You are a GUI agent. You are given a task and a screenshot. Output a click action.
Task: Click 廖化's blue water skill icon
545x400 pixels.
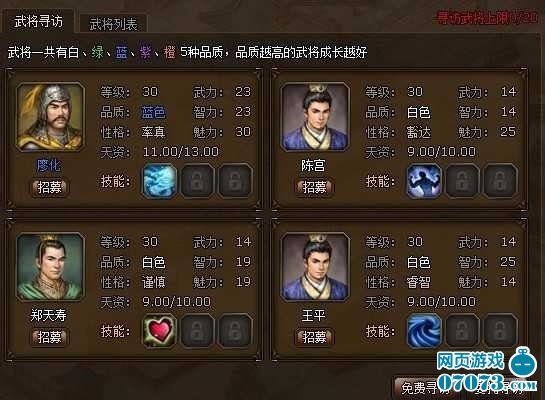point(160,181)
